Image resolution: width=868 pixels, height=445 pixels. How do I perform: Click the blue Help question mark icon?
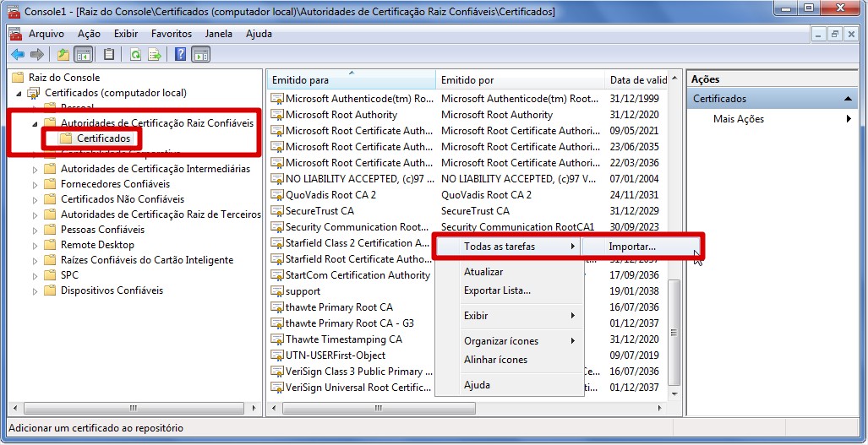click(180, 55)
